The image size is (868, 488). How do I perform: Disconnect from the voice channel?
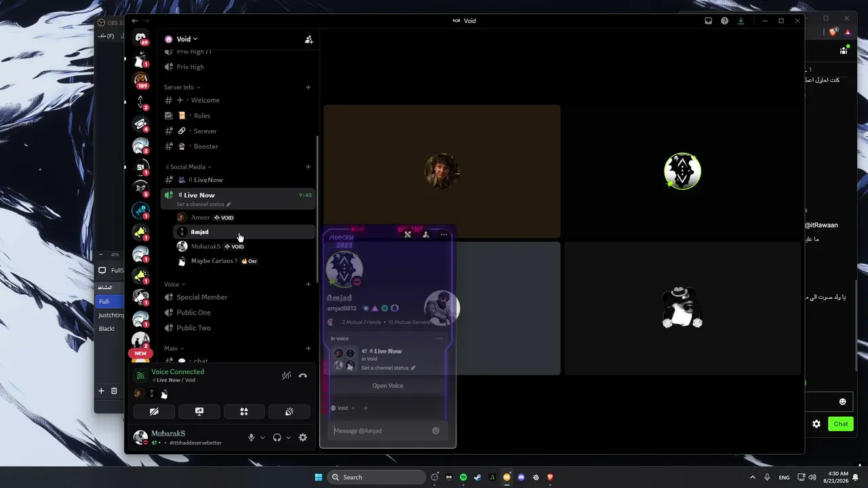coord(302,375)
